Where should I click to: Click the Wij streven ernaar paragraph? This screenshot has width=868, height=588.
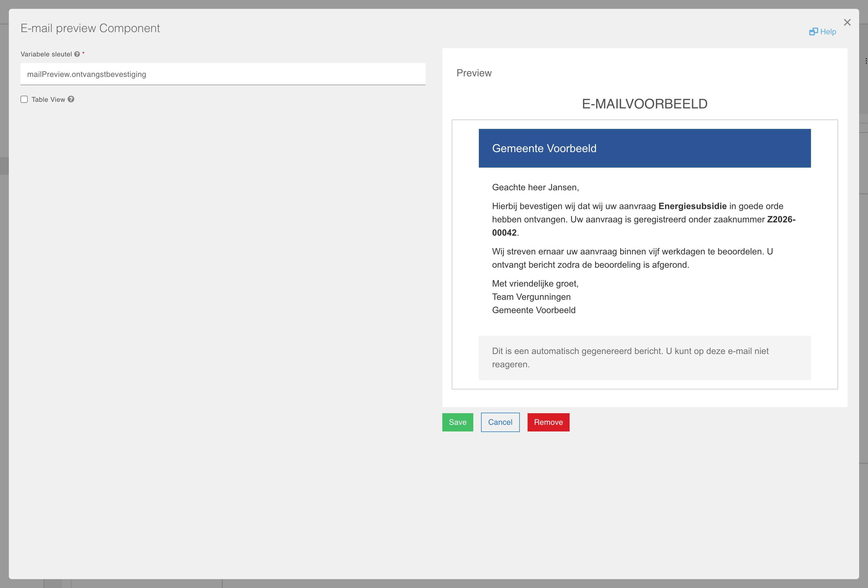click(632, 258)
